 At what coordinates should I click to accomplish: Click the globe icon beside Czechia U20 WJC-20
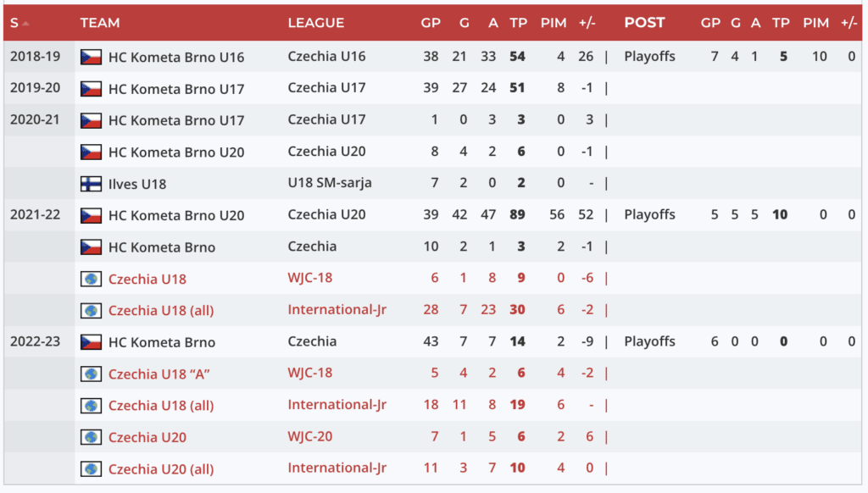click(91, 438)
